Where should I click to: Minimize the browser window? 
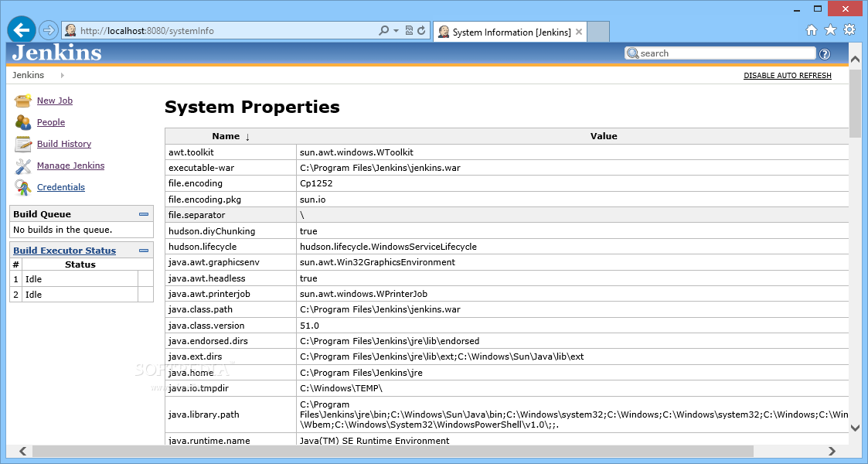coord(797,9)
